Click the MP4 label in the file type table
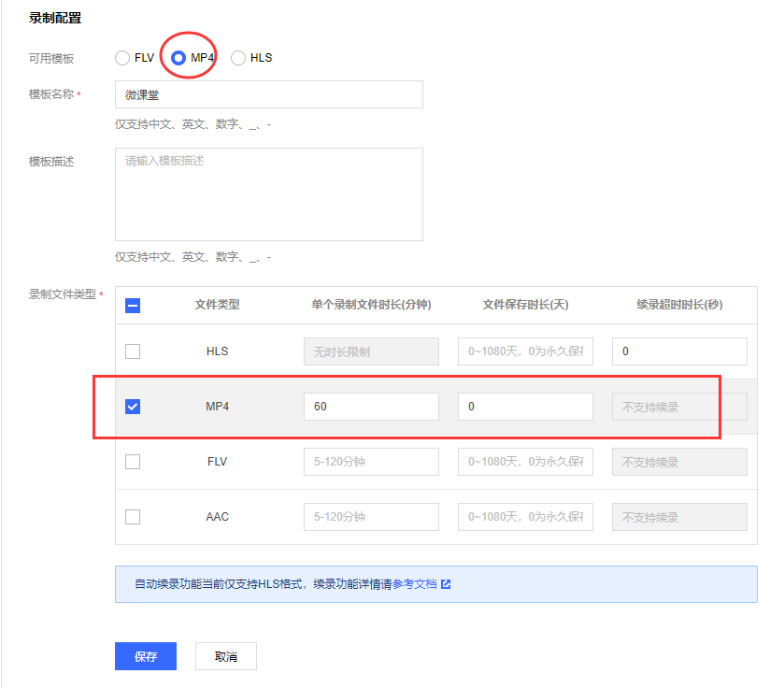This screenshot has height=688, width=784. coord(217,407)
